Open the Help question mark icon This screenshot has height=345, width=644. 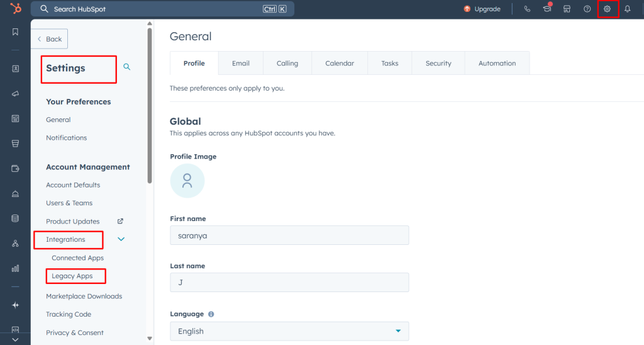[x=587, y=9]
